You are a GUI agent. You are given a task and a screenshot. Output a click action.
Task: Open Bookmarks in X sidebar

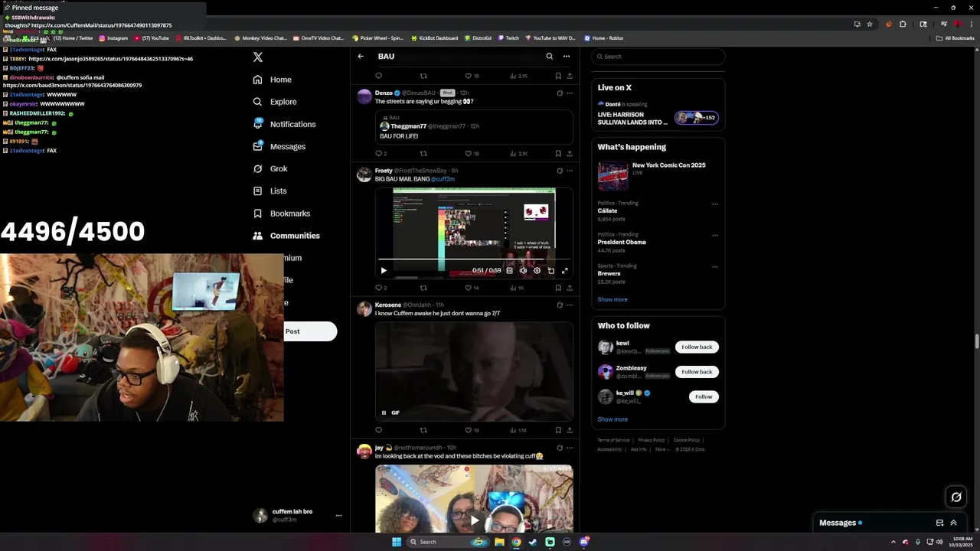click(281, 214)
